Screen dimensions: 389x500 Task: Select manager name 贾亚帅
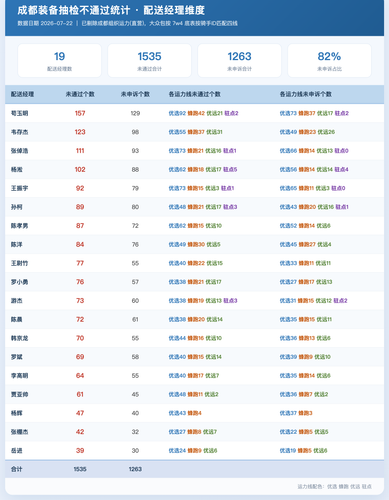click(19, 394)
